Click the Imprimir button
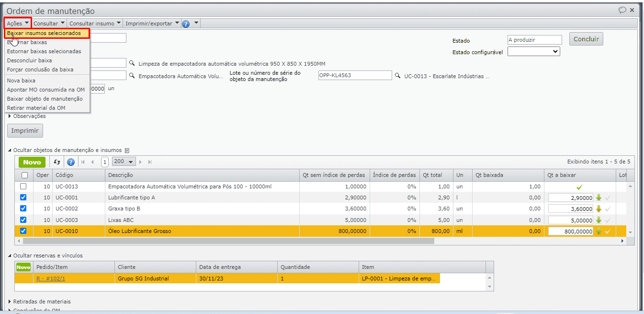Viewport: 644px width, 314px height. click(x=25, y=130)
